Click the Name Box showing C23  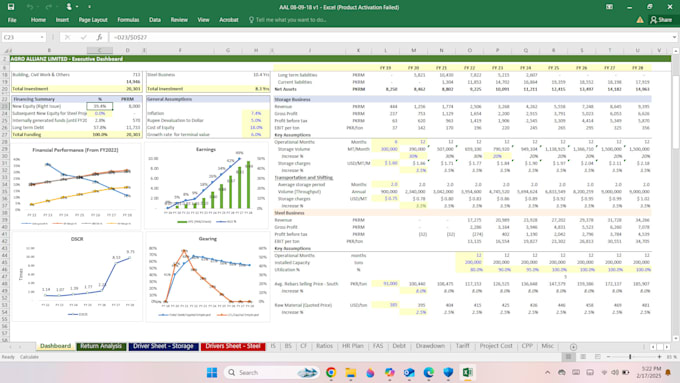point(20,37)
